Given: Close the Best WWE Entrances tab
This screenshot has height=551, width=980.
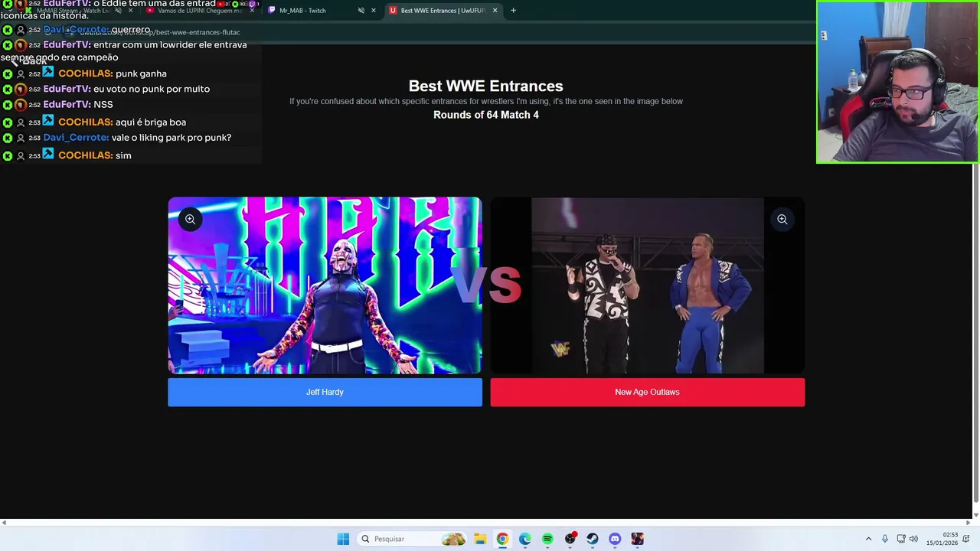Looking at the screenshot, I should pyautogui.click(x=495, y=11).
